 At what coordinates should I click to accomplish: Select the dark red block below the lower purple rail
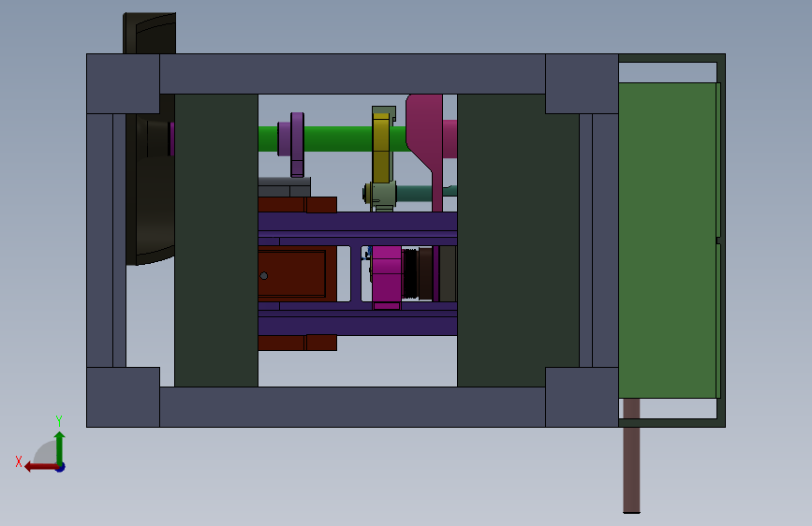click(297, 343)
